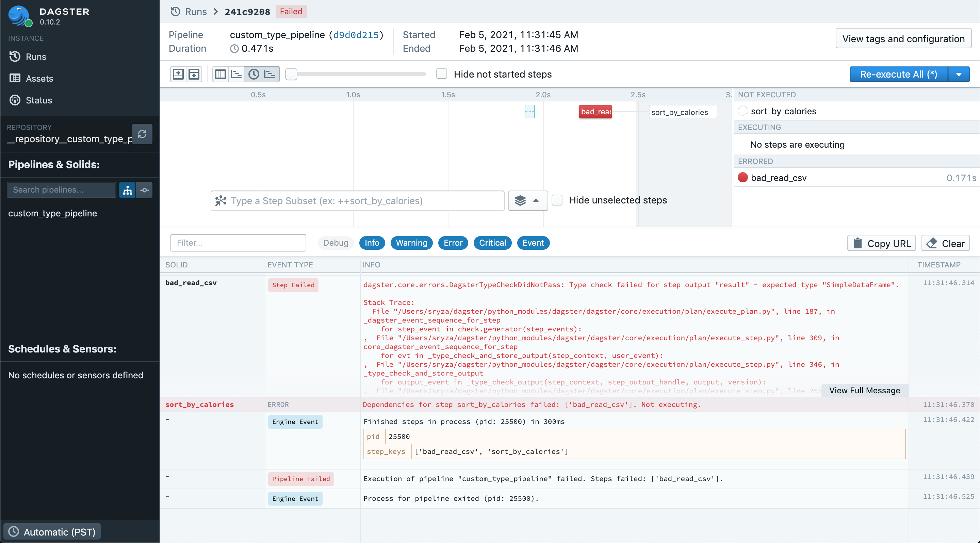Toggle Event log level filter
The width and height of the screenshot is (980, 543).
point(533,243)
